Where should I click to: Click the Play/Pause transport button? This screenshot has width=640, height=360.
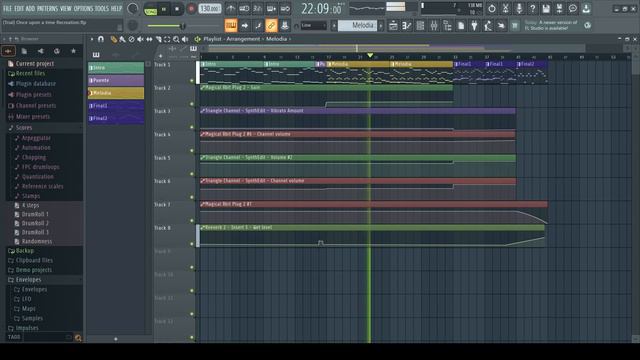click(x=164, y=9)
